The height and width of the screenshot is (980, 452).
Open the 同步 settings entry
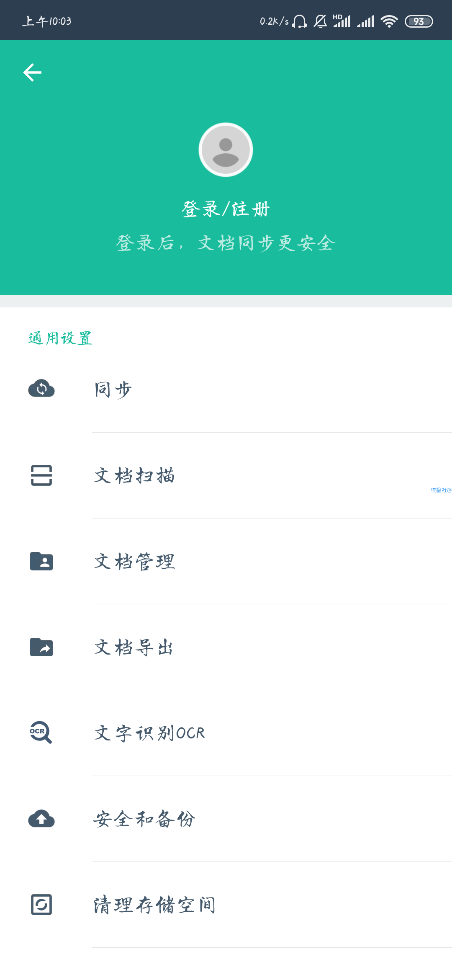point(226,389)
